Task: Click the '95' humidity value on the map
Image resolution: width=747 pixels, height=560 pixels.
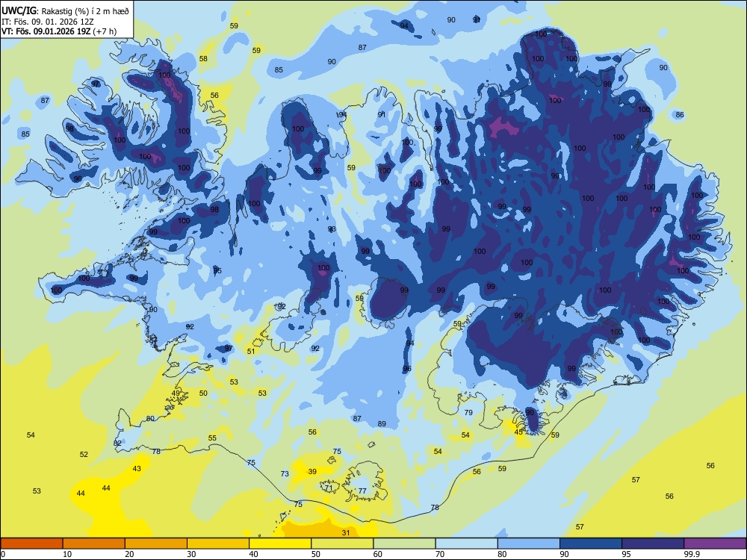Action: point(217,271)
